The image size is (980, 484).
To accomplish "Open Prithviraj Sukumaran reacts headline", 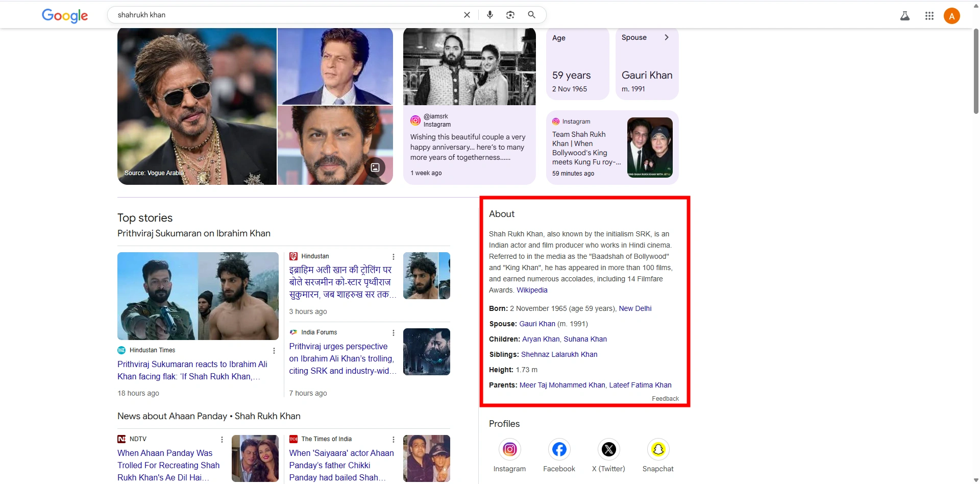I will (192, 370).
